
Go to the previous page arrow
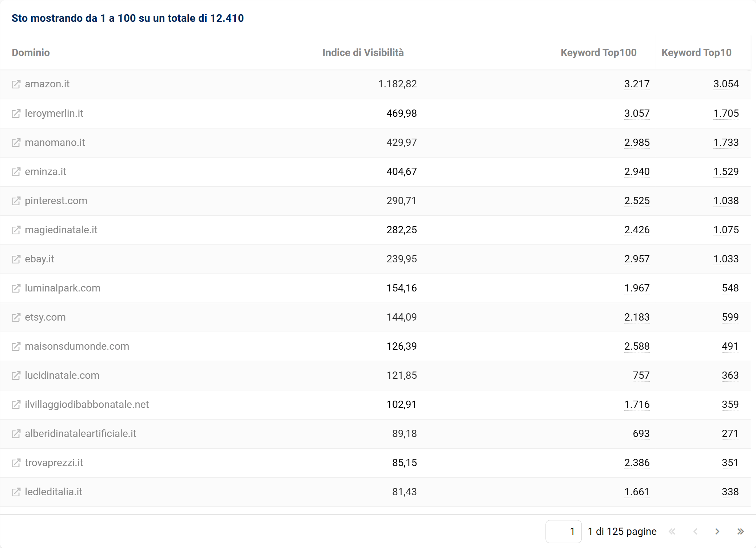point(695,532)
